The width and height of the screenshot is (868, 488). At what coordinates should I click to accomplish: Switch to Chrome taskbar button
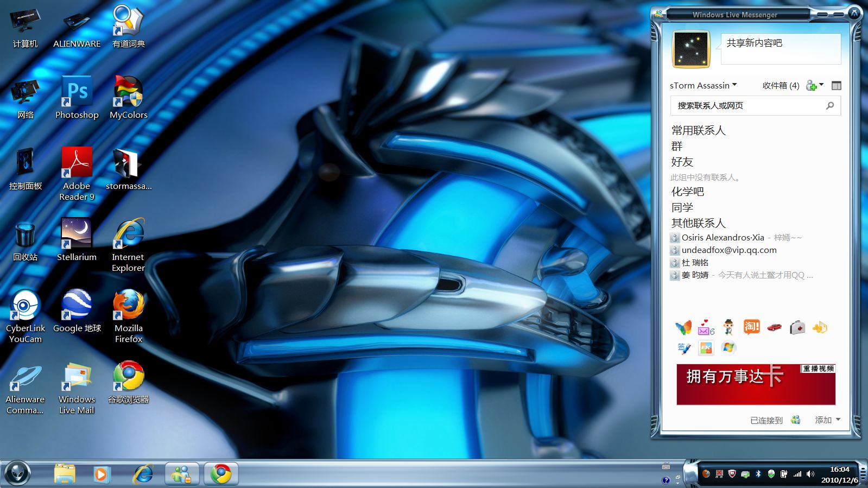[x=221, y=474]
